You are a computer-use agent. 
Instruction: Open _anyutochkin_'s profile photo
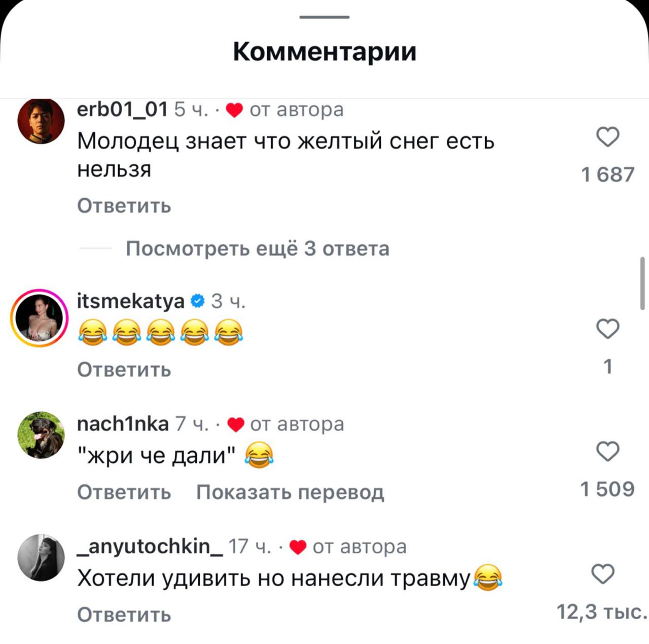pos(41,557)
